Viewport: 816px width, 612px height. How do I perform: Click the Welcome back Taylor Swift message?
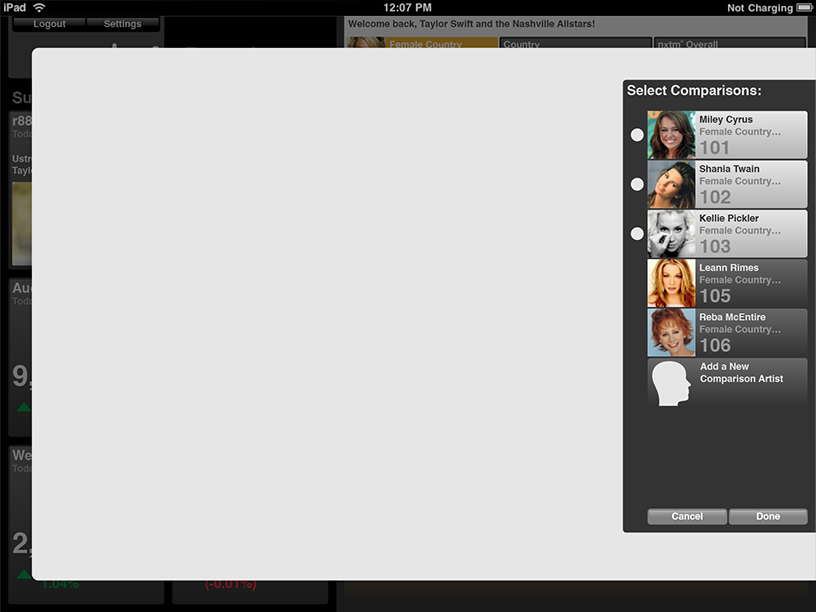point(471,24)
